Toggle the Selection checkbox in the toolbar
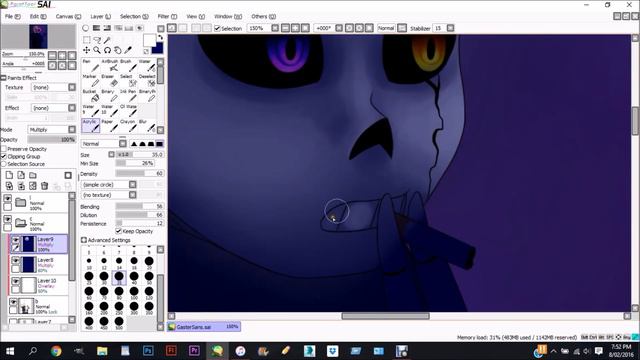The image size is (640, 360). click(x=218, y=28)
